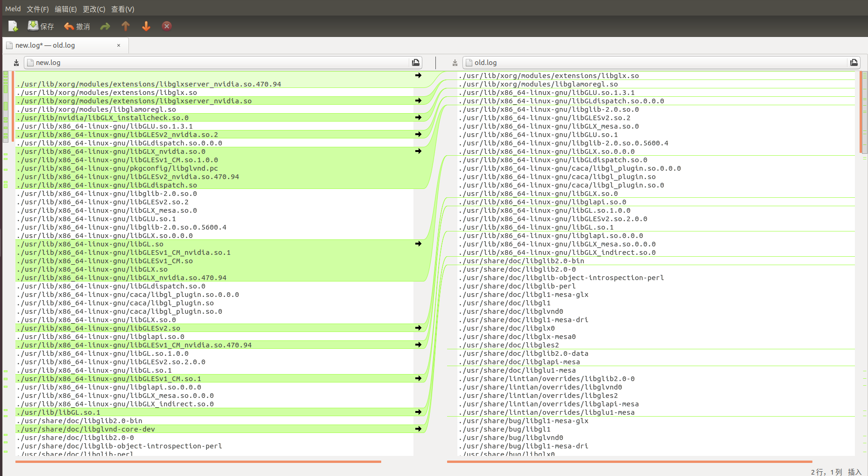Open the 更改(C) menu
Screen dimensions: 868x476
coord(94,8)
